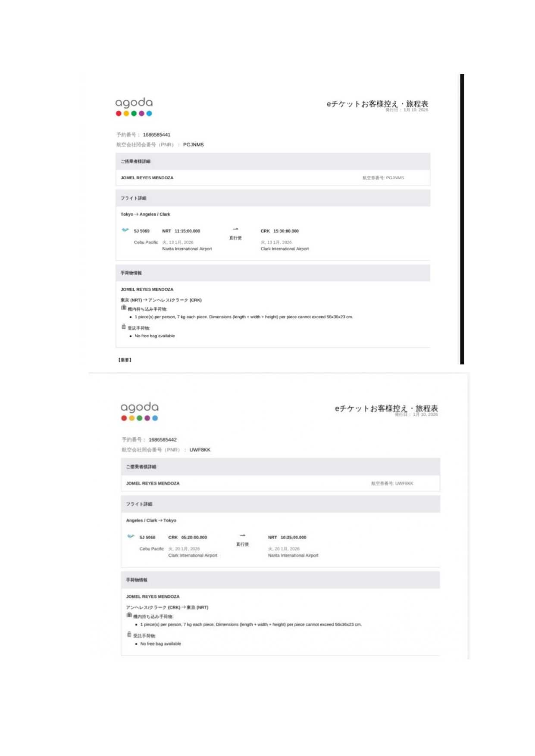Click the Narita International Airport departure text for 5J 5069
This screenshot has height=756, width=535.
tap(187, 249)
